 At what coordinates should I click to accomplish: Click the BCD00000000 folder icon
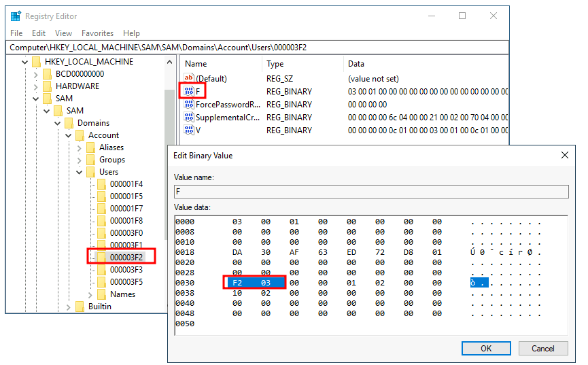click(x=48, y=74)
